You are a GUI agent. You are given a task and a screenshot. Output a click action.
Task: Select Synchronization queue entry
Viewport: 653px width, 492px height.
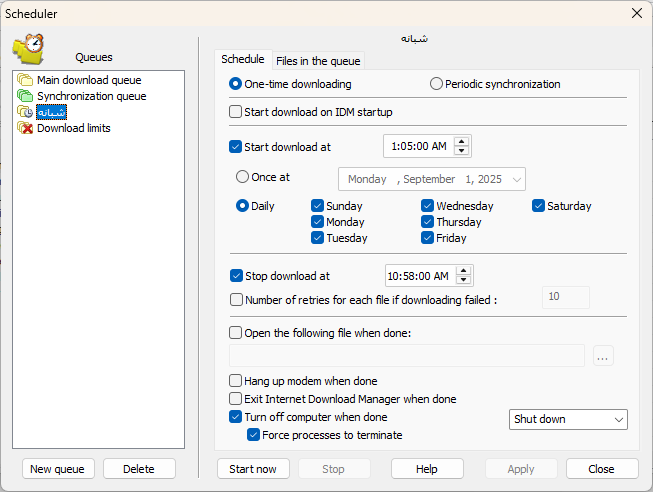pos(92,96)
